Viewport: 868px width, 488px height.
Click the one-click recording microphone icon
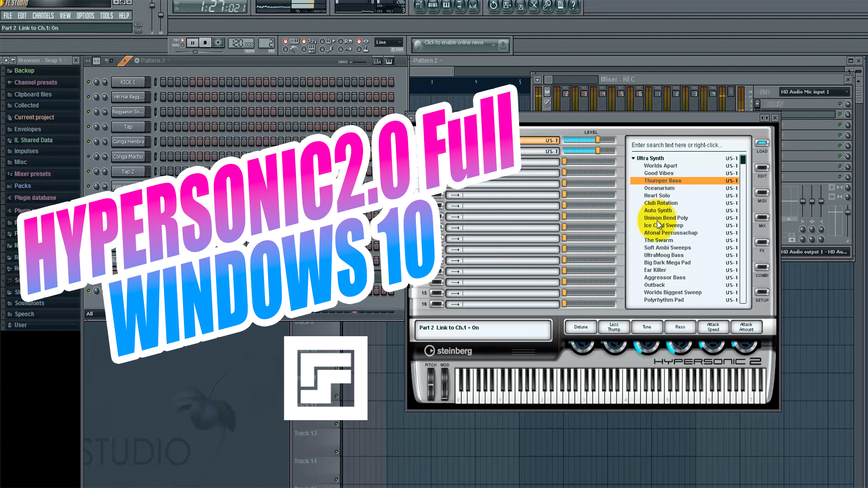click(547, 6)
